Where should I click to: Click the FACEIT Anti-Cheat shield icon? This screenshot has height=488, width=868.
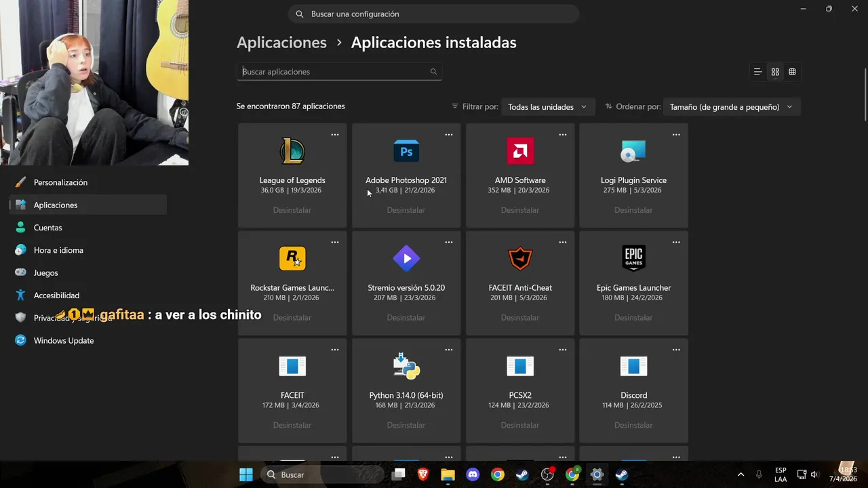(x=520, y=258)
